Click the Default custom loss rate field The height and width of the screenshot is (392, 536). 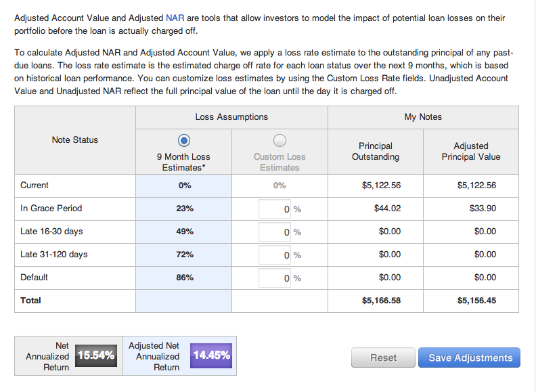click(x=275, y=278)
